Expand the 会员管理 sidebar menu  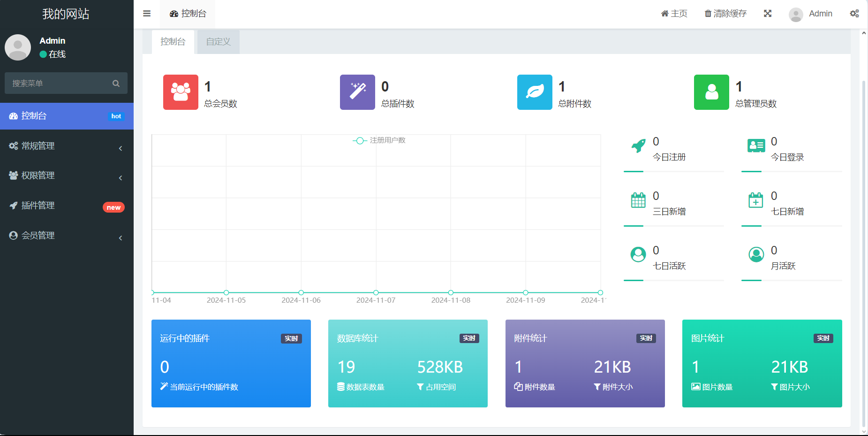coord(67,236)
